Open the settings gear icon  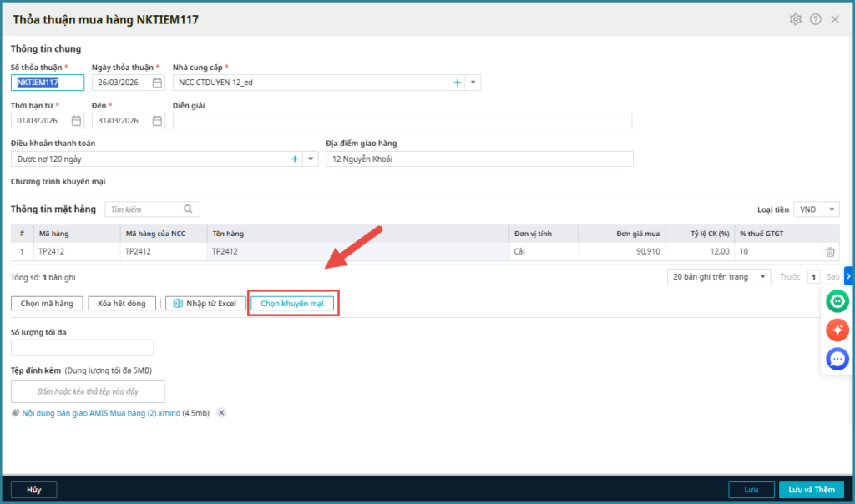pos(796,20)
